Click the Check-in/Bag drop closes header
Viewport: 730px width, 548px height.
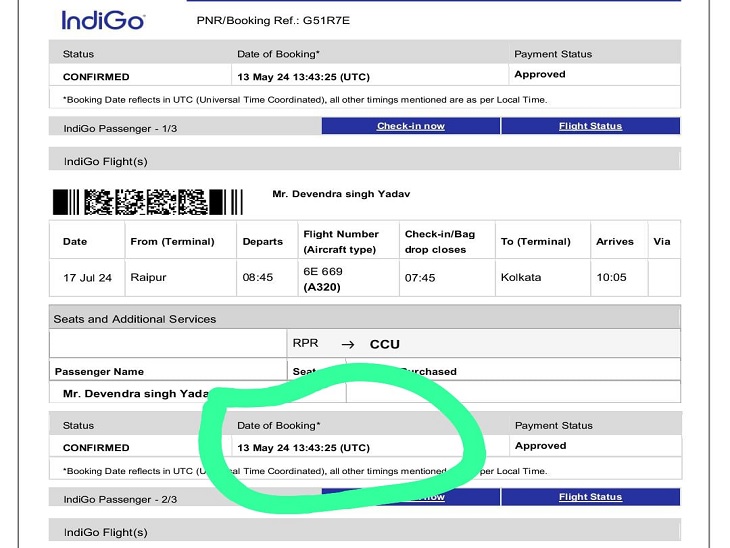click(439, 242)
